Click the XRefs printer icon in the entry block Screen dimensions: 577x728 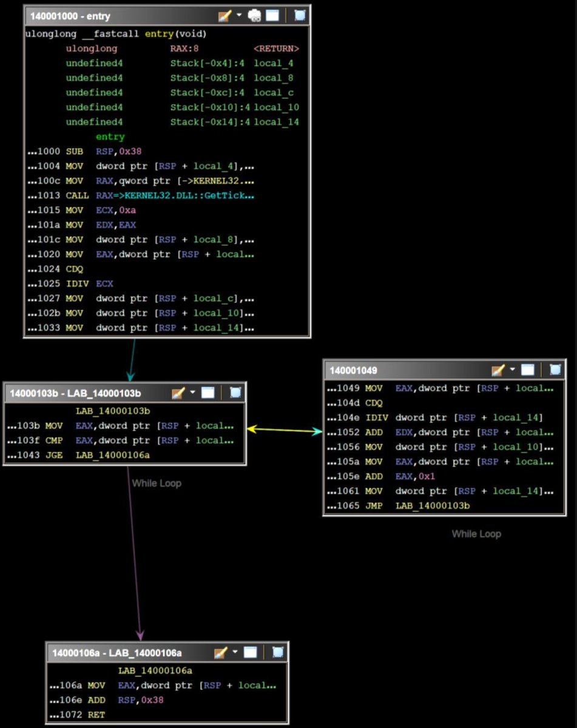pos(254,15)
